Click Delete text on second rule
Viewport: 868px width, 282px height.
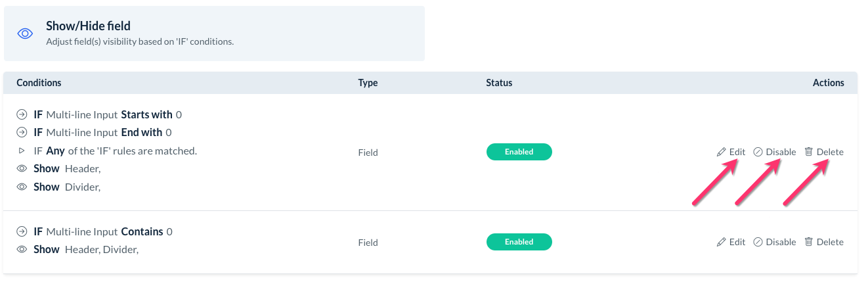[x=830, y=242]
